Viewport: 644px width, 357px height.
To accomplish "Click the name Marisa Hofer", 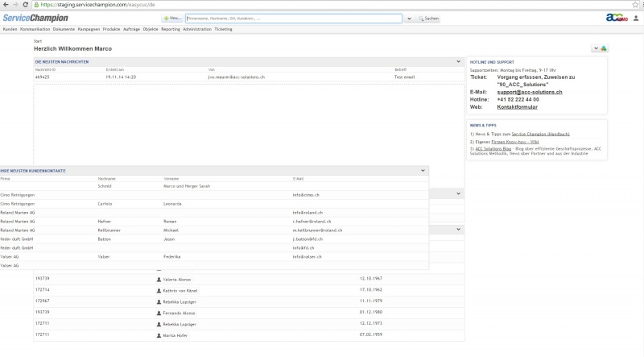I will coord(175,335).
